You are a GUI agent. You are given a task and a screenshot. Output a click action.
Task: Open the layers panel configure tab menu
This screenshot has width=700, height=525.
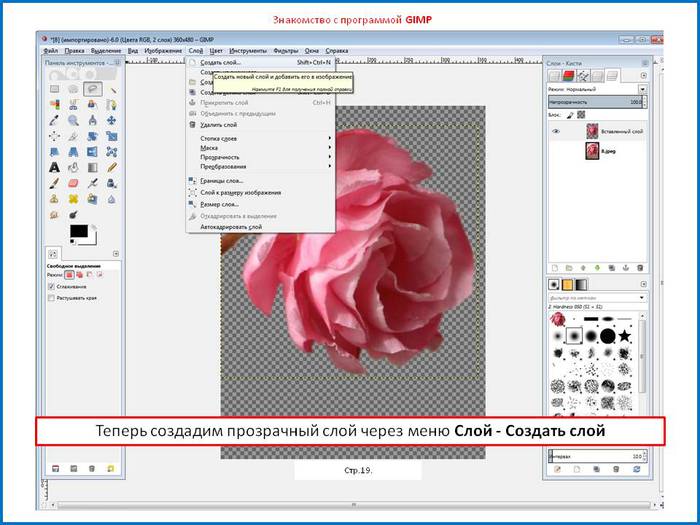coord(643,76)
